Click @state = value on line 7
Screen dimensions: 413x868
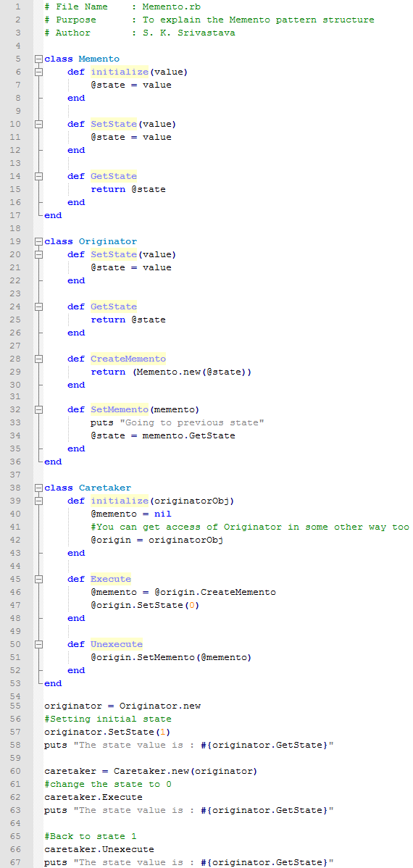click(x=131, y=85)
